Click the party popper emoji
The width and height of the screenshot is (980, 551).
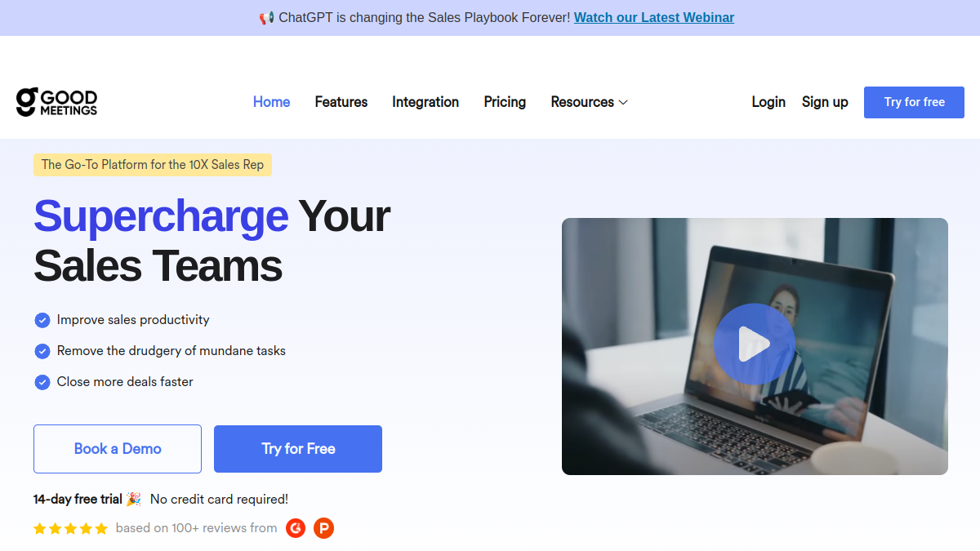coord(133,499)
